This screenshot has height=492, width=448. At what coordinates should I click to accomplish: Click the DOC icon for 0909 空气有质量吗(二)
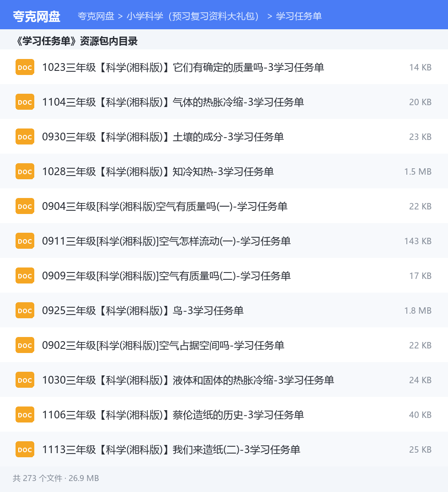[25, 276]
